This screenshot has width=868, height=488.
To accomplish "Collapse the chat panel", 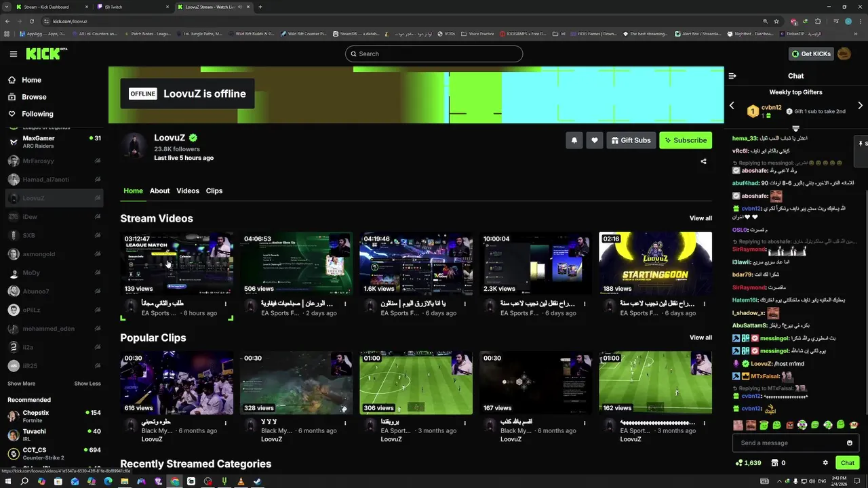I will [x=732, y=76].
